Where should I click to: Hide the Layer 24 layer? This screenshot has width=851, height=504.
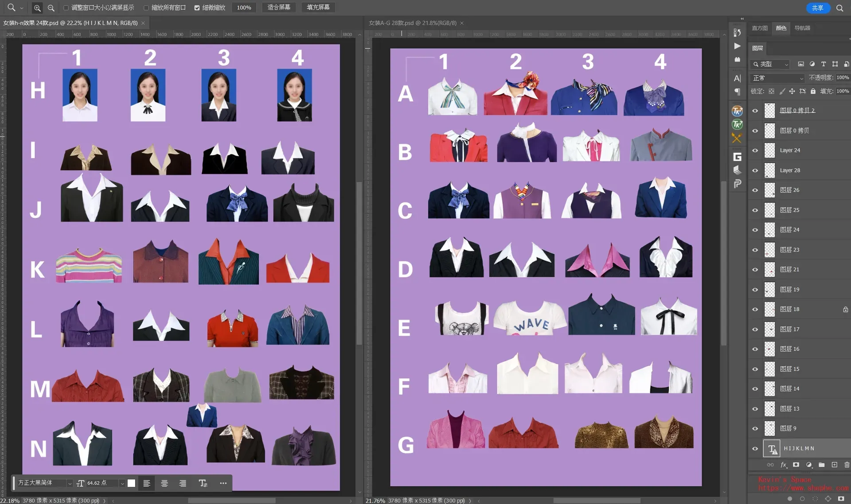pyautogui.click(x=755, y=150)
